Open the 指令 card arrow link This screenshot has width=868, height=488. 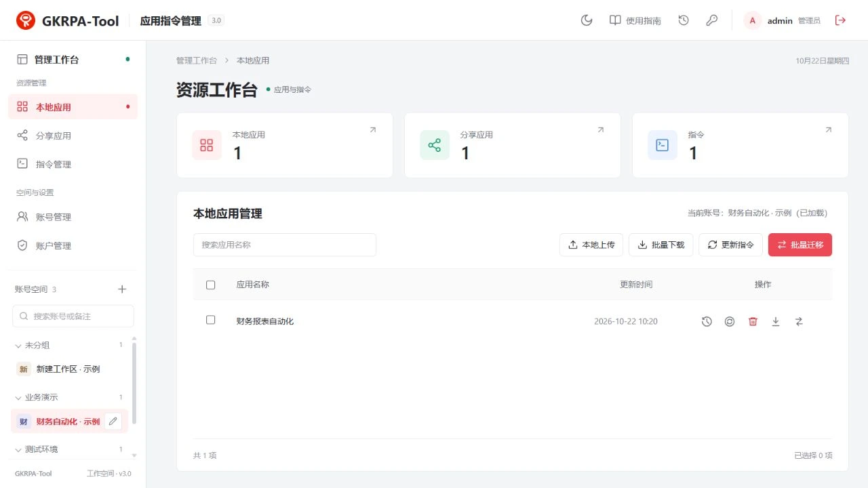(x=828, y=130)
